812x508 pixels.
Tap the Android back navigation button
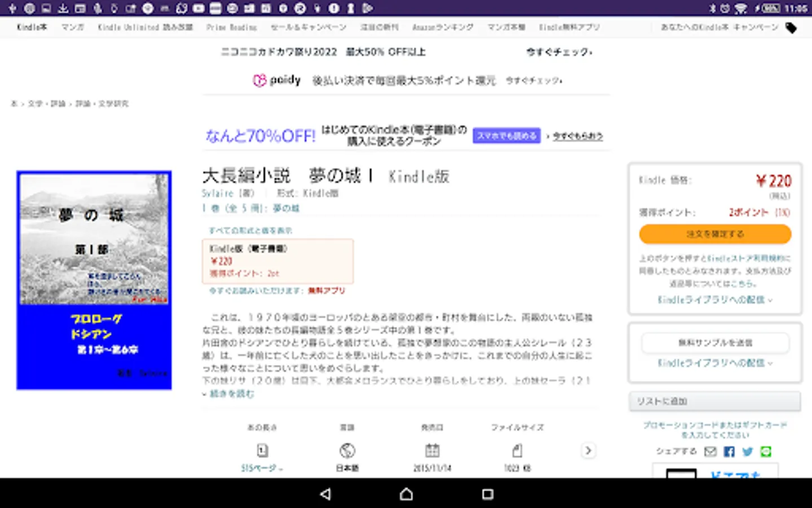point(325,494)
